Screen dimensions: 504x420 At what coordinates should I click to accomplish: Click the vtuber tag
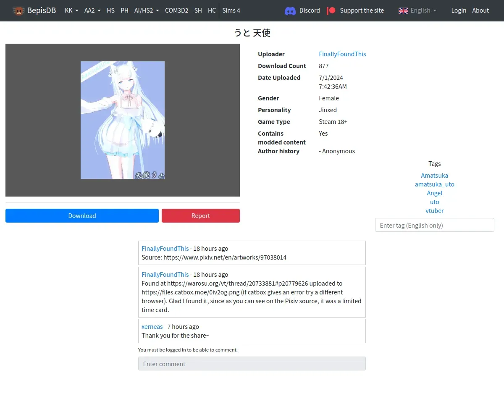coord(434,211)
